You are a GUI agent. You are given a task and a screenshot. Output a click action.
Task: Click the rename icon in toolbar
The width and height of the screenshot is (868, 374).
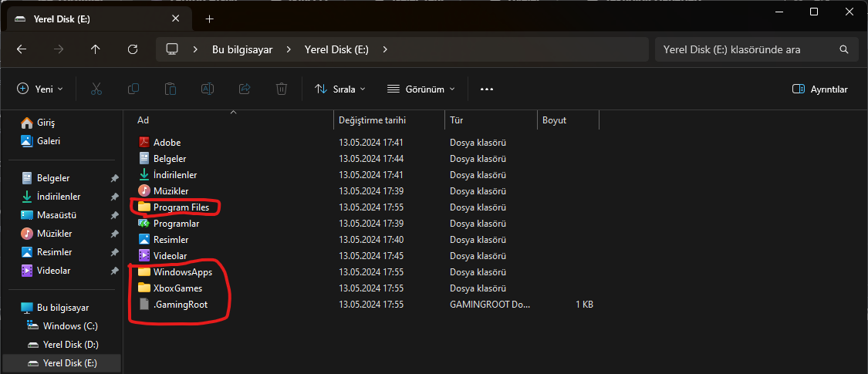208,89
